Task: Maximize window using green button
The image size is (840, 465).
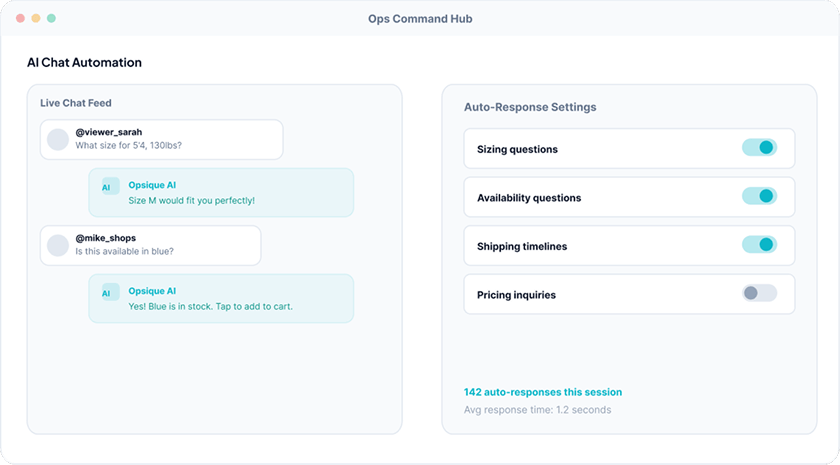Action: (51, 18)
